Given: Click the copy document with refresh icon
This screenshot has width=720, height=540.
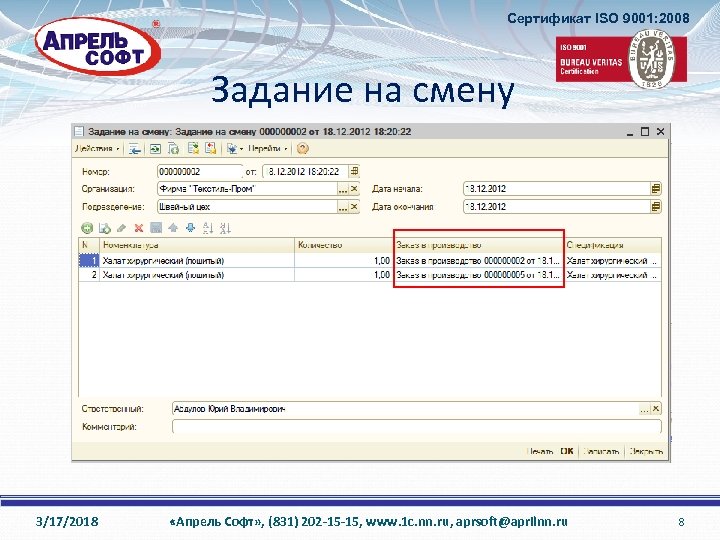Looking at the screenshot, I should point(174,149).
